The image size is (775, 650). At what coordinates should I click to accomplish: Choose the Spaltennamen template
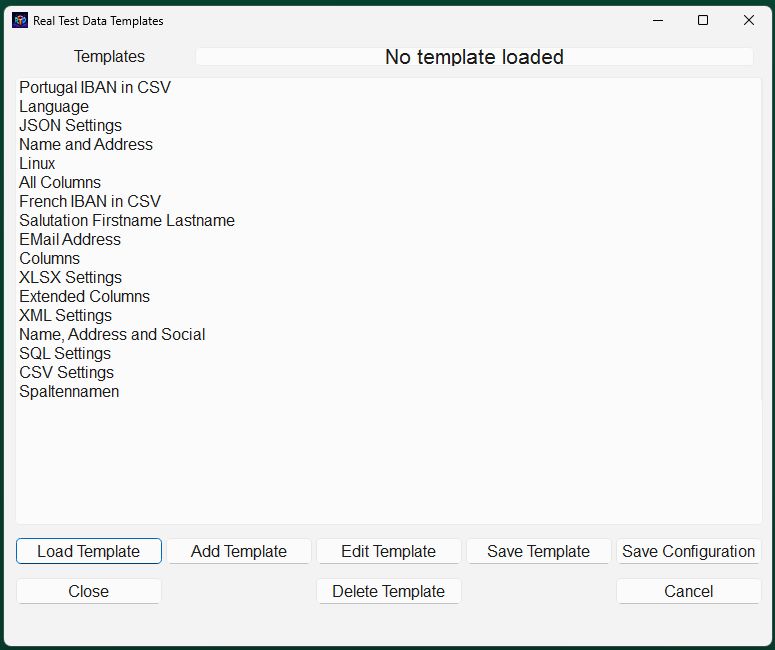(69, 392)
